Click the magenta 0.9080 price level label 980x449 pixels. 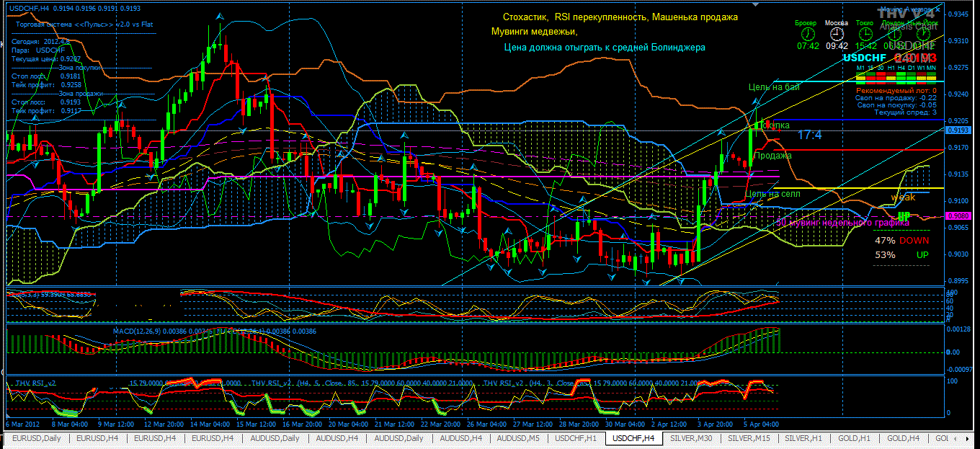click(958, 215)
